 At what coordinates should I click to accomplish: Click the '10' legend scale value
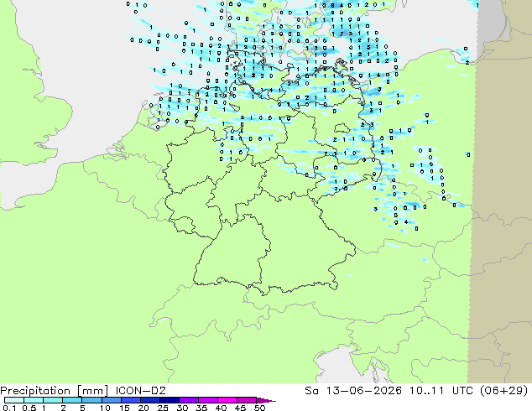click(105, 408)
